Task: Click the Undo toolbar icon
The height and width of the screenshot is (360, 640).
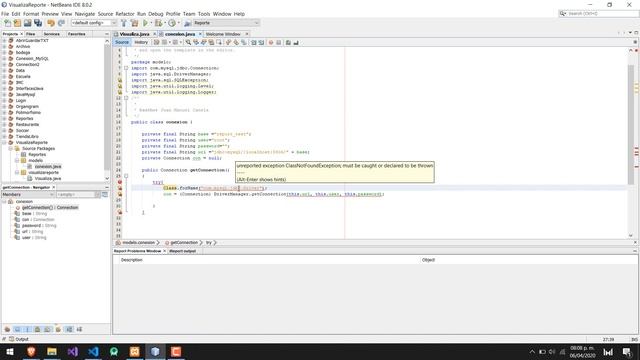Action: pos(51,23)
